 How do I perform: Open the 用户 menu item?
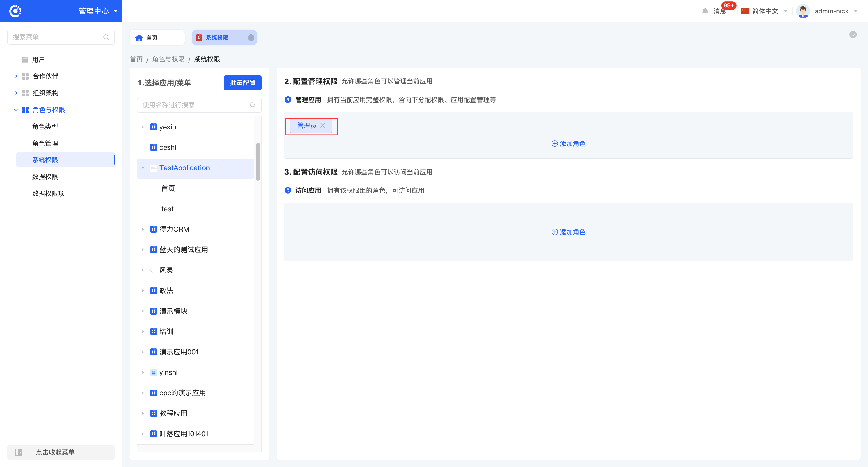[38, 60]
